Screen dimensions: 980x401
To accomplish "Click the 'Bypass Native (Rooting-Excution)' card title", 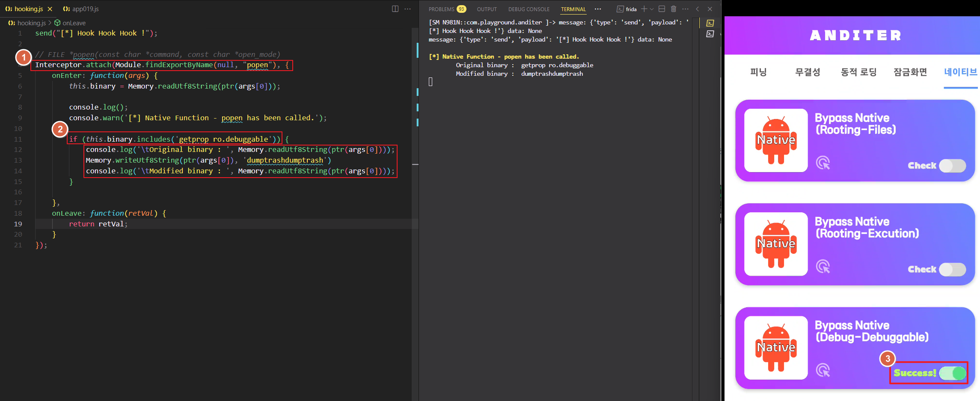I will (867, 227).
